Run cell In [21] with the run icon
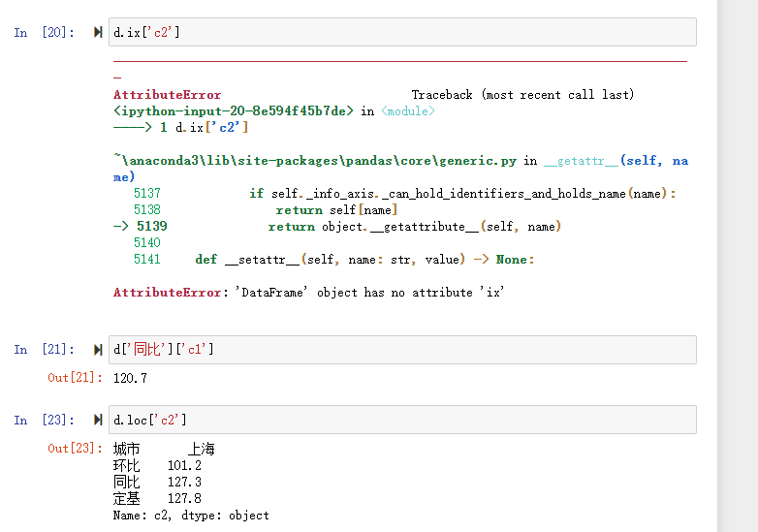The image size is (758, 532). coord(98,350)
